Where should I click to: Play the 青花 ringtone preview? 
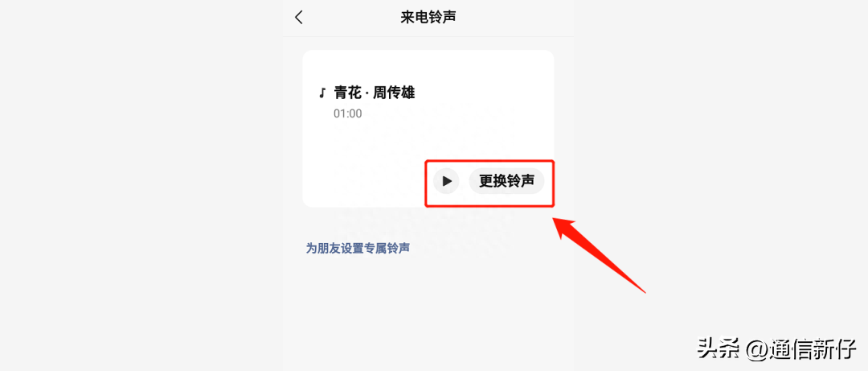point(446,181)
